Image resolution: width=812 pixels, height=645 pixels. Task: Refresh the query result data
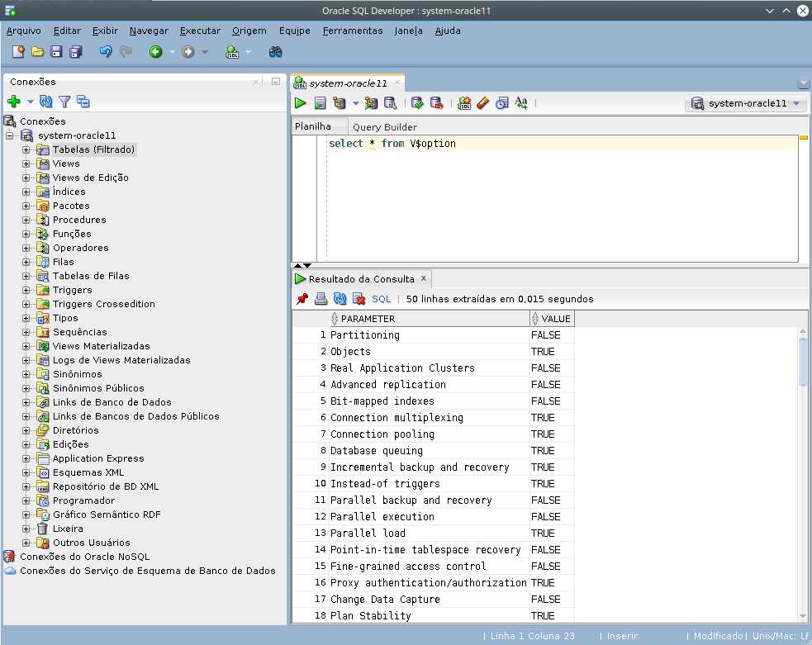(340, 299)
